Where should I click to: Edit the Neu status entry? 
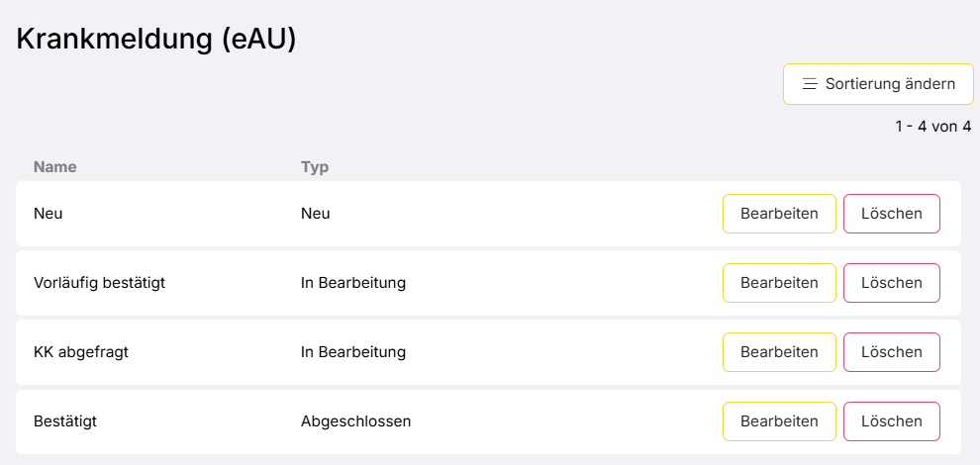779,214
